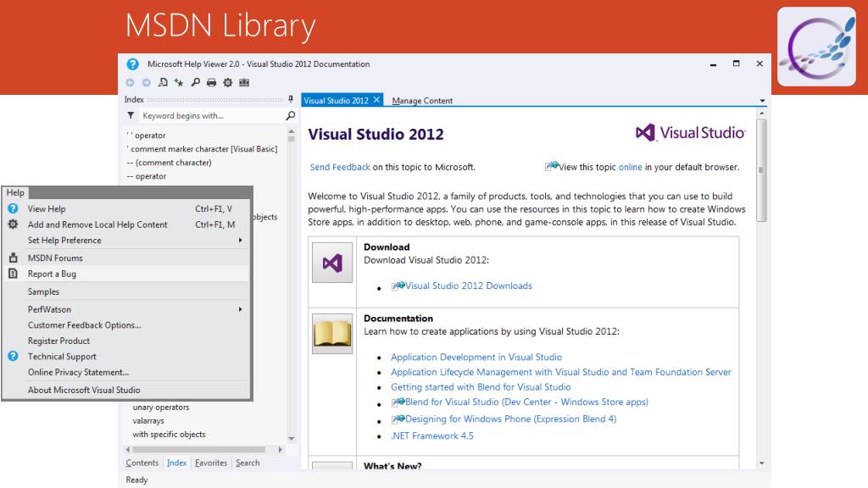Screen dimensions: 868x488
Task: Click the Technical Support question mark icon
Action: click(13, 357)
